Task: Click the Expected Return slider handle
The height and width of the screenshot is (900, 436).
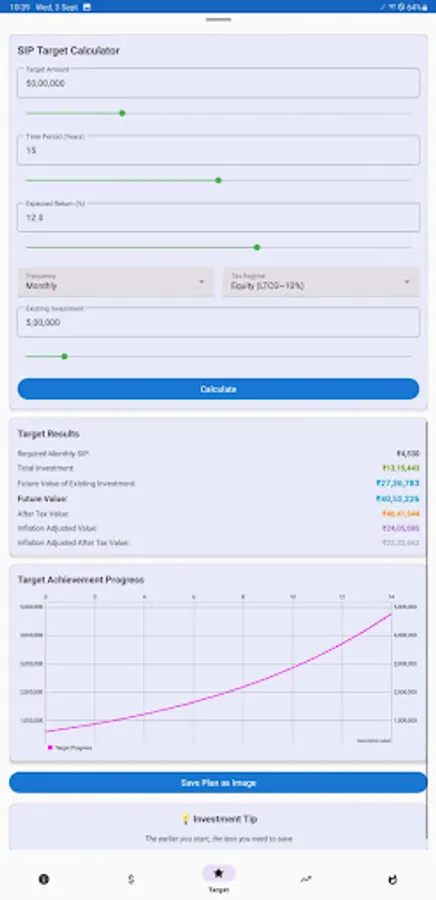Action: [x=257, y=247]
